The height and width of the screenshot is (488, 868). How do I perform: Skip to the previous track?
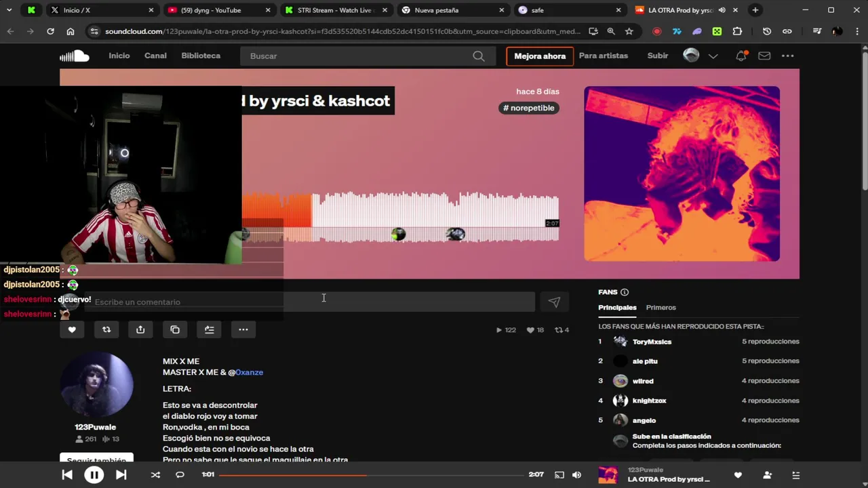click(67, 475)
